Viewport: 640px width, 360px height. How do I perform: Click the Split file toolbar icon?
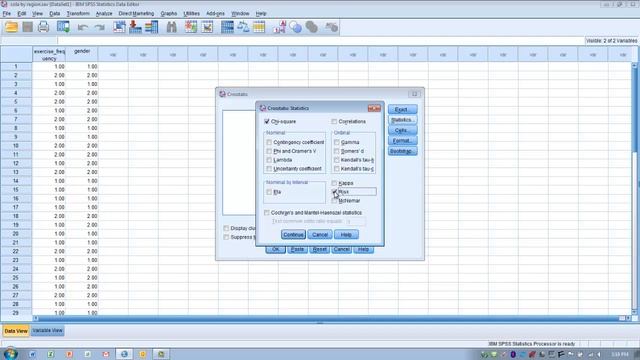coord(227,27)
